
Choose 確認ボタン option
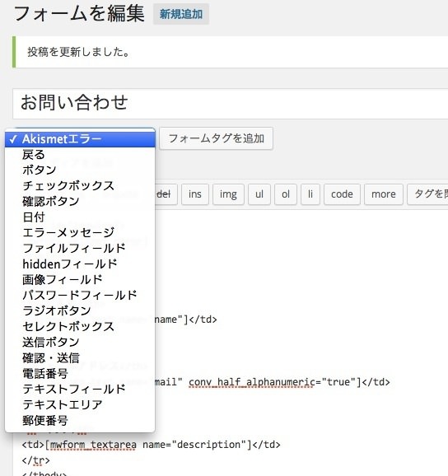(80, 201)
